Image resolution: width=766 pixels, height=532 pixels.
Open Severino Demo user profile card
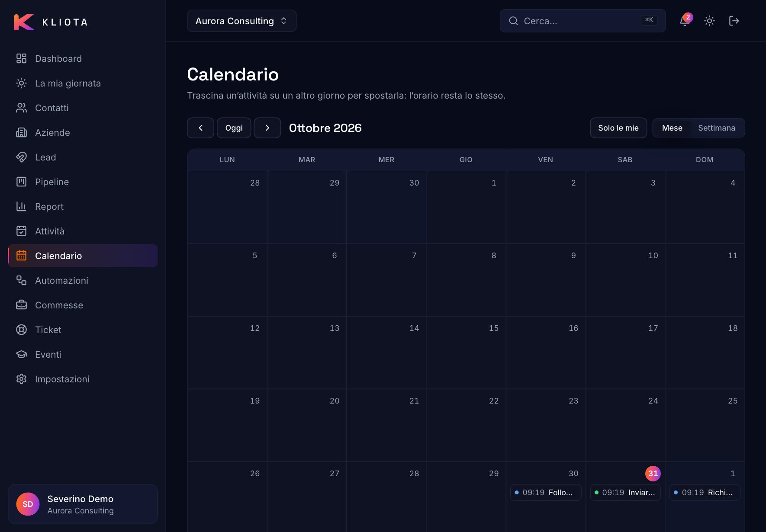83,504
